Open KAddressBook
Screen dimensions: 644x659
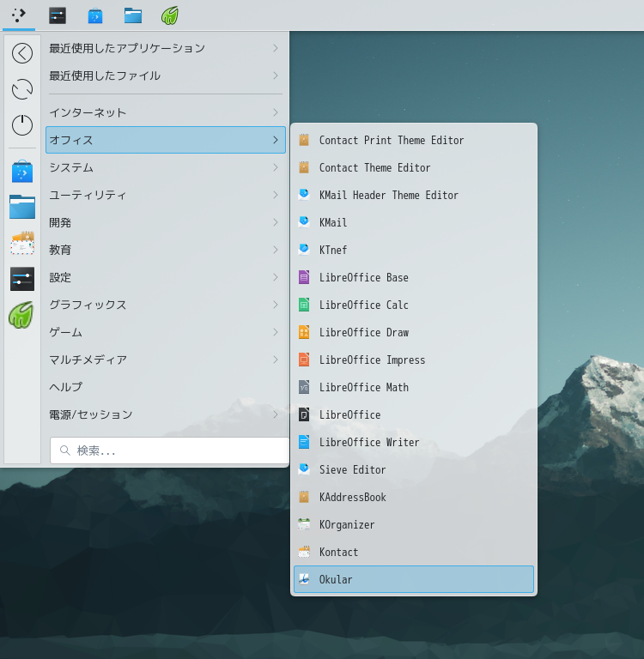pyautogui.click(x=352, y=497)
